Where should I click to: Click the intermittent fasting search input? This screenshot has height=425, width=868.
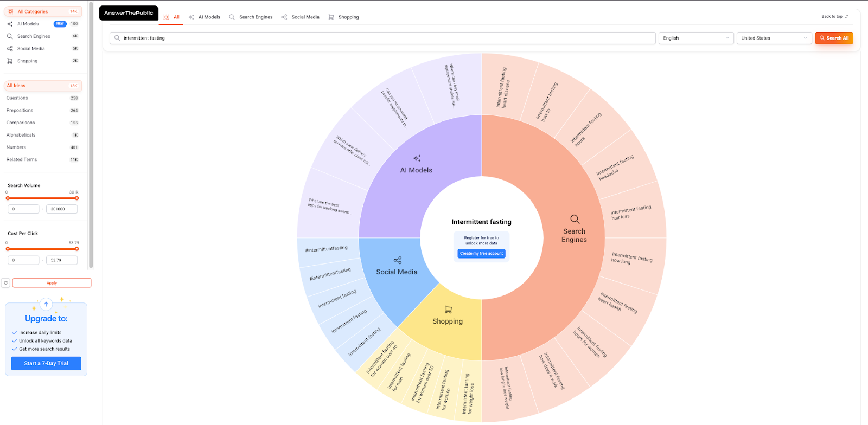coord(382,38)
